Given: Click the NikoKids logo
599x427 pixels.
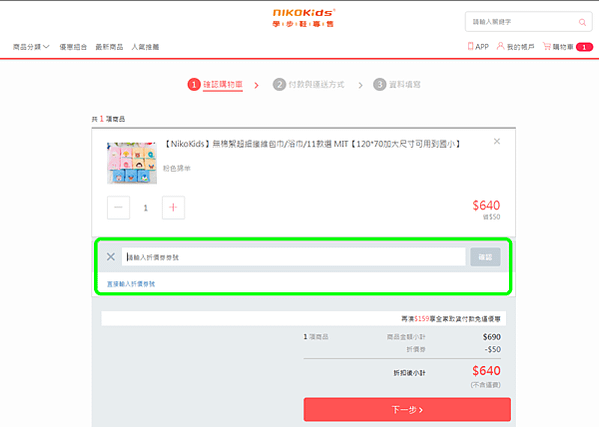Looking at the screenshot, I should click(303, 18).
